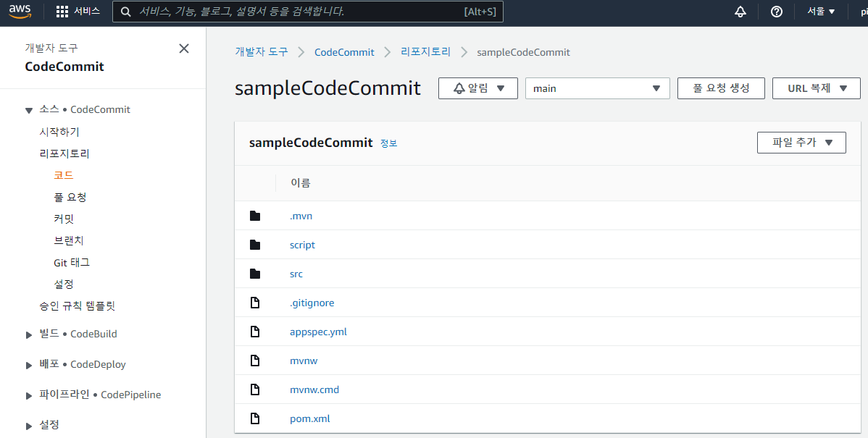
Task: Go to CodeCommit breadcrumb link
Action: coord(344,52)
